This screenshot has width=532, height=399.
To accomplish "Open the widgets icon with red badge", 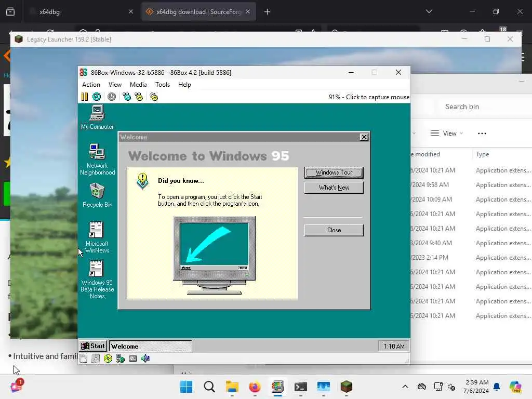I will 16,386.
